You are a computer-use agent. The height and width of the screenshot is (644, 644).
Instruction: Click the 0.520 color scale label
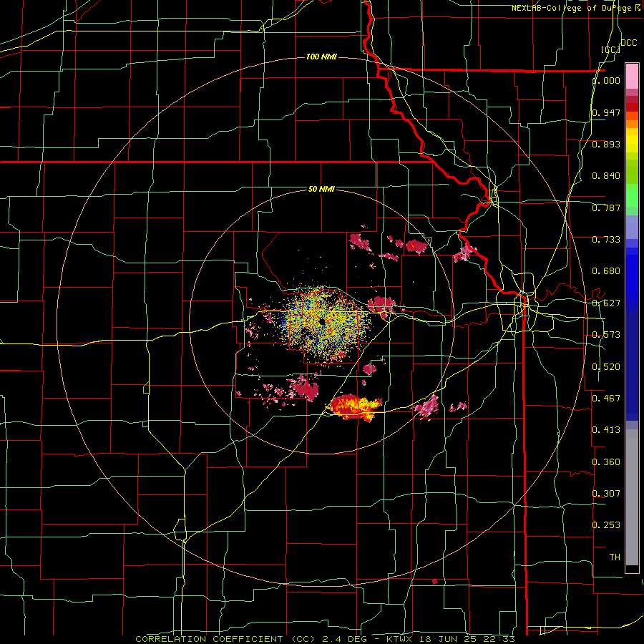point(606,367)
